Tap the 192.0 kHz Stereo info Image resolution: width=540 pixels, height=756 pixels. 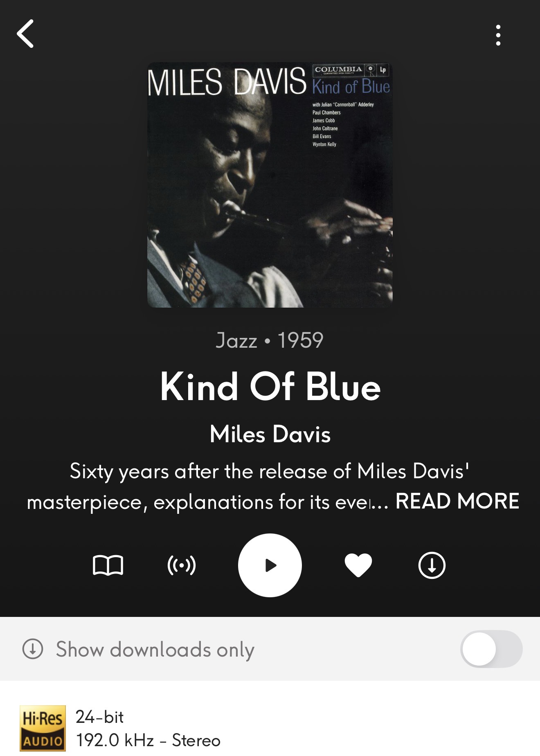[148, 740]
